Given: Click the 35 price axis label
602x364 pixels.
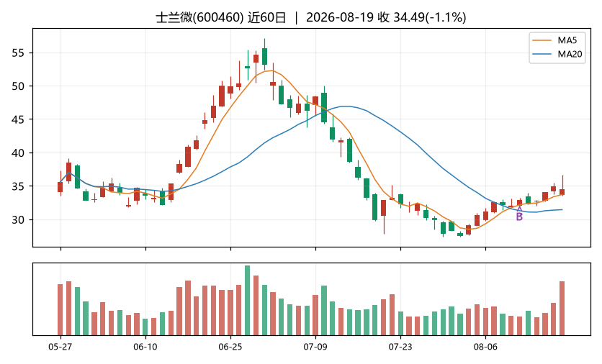Looking at the screenshot, I should 18,186.
